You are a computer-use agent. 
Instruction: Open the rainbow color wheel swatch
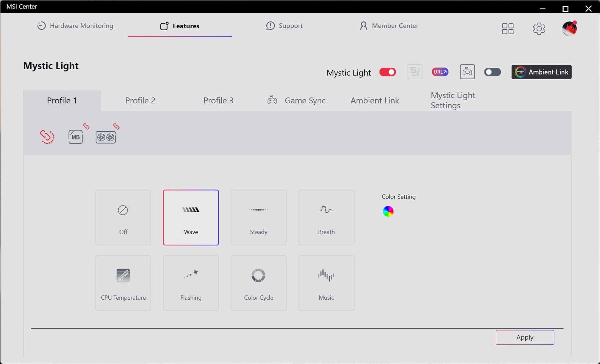click(x=388, y=211)
